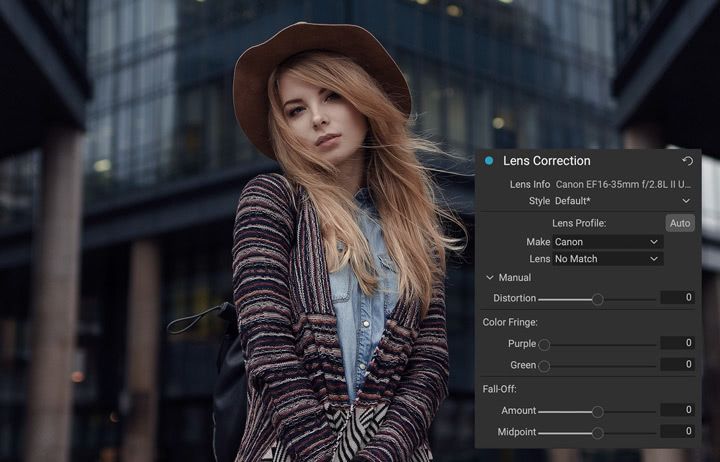
Task: Click the Green value field
Action: click(x=677, y=364)
